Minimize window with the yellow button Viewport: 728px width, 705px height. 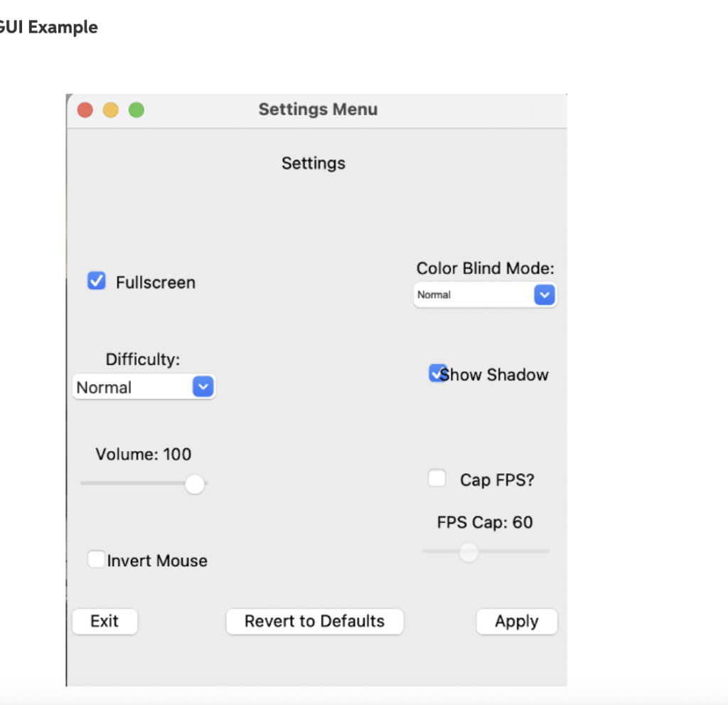(111, 110)
